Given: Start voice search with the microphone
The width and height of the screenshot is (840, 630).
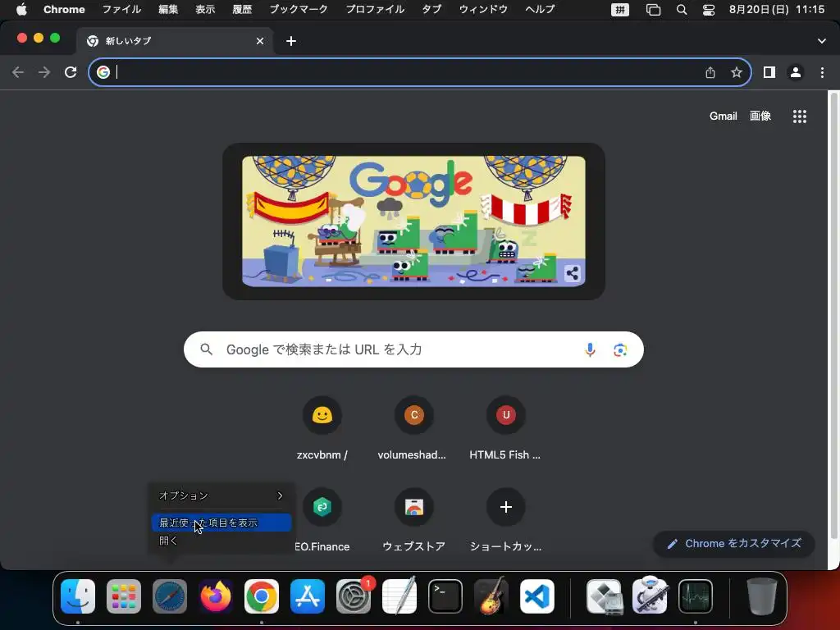Looking at the screenshot, I should click(590, 349).
